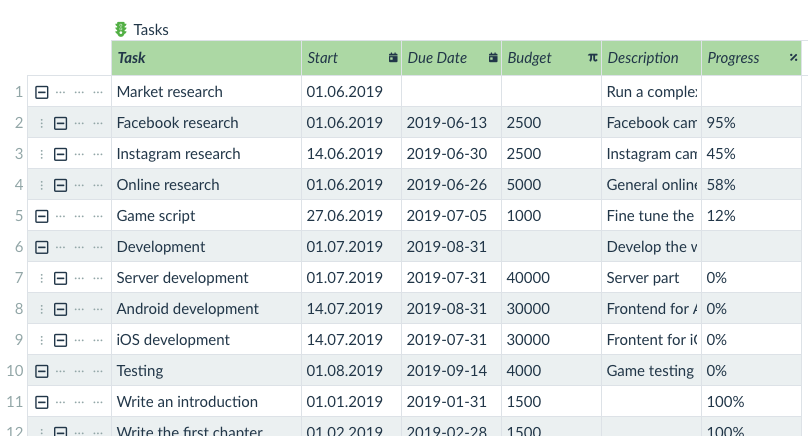Collapse the Development row
This screenshot has width=808, height=436.
pyautogui.click(x=42, y=247)
